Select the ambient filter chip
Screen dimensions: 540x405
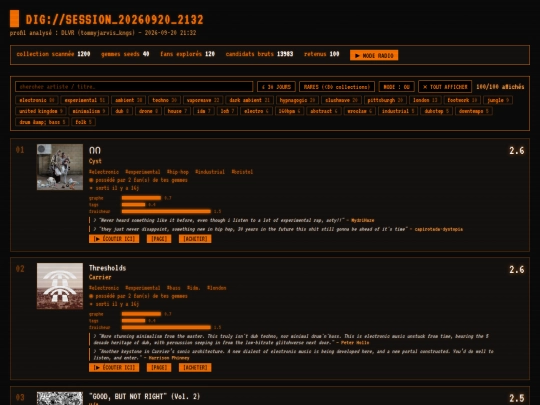(x=128, y=100)
